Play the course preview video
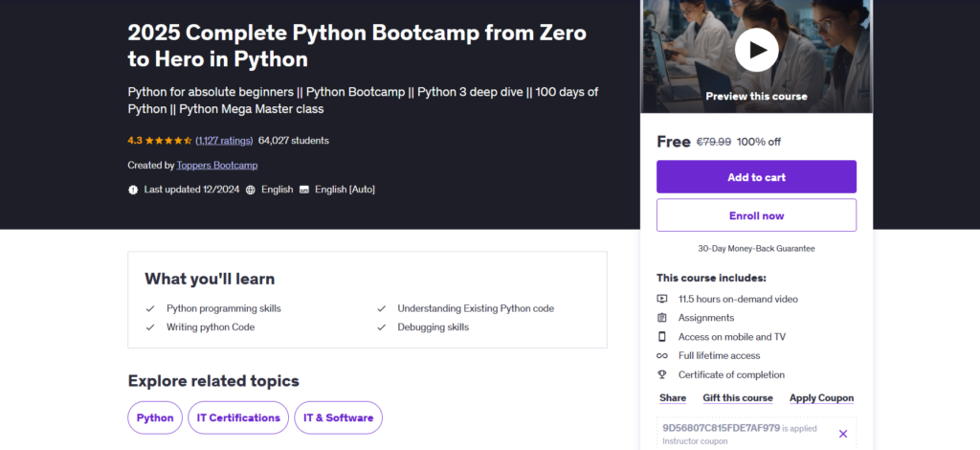Viewport: 980px width, 450px height. pyautogui.click(x=756, y=49)
